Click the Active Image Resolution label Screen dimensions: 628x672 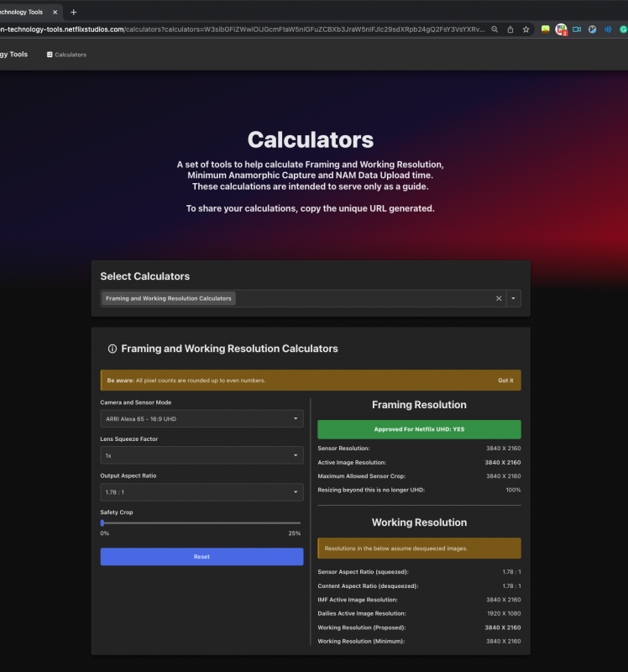[352, 463]
